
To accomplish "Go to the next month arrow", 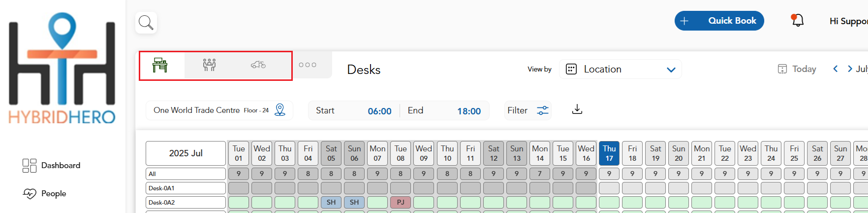I will coord(850,69).
